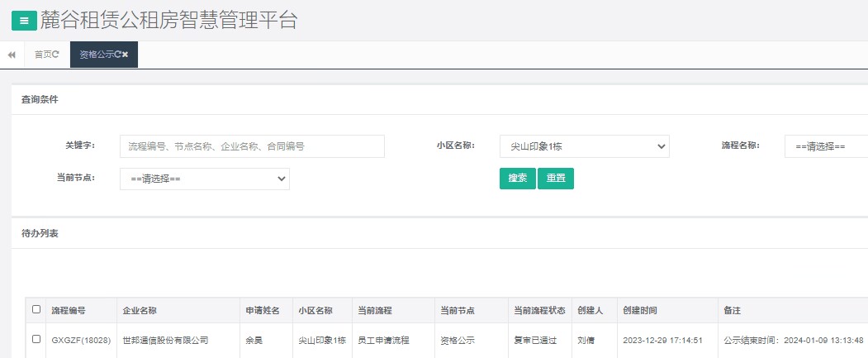Focus the 关键字 search input field
868x358 pixels.
tap(252, 146)
